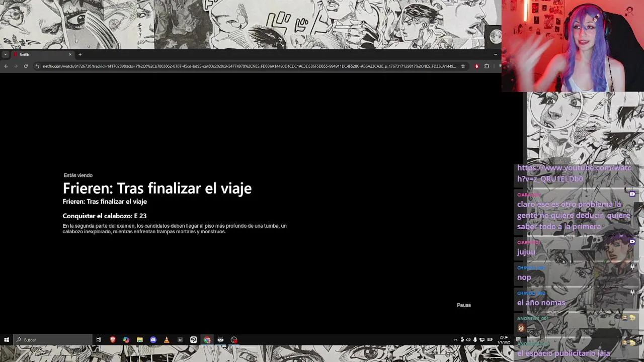
Task: Click the microphone icon in system tray
Action: [x=475, y=340]
